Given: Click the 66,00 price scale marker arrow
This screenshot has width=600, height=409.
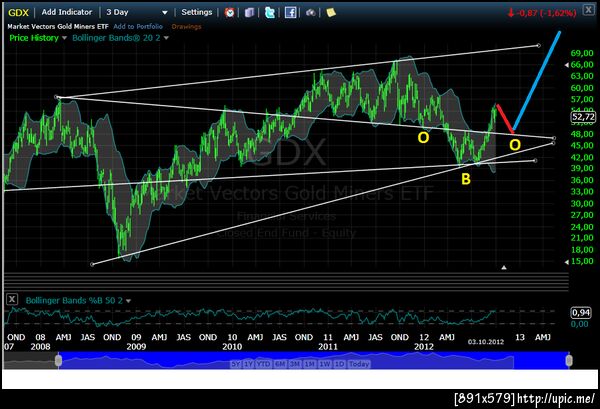Looking at the screenshot, I should [567, 65].
